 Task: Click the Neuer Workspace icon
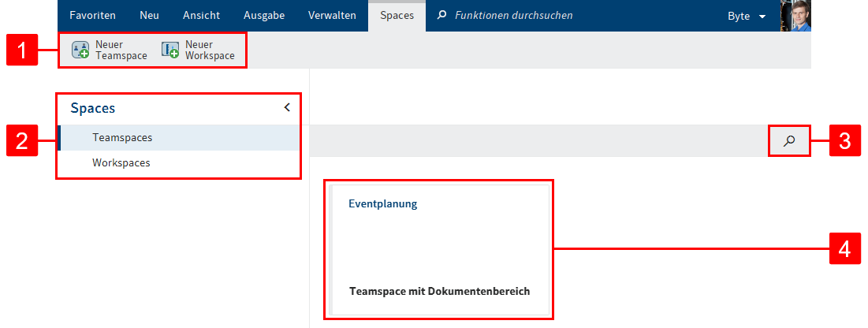point(170,50)
